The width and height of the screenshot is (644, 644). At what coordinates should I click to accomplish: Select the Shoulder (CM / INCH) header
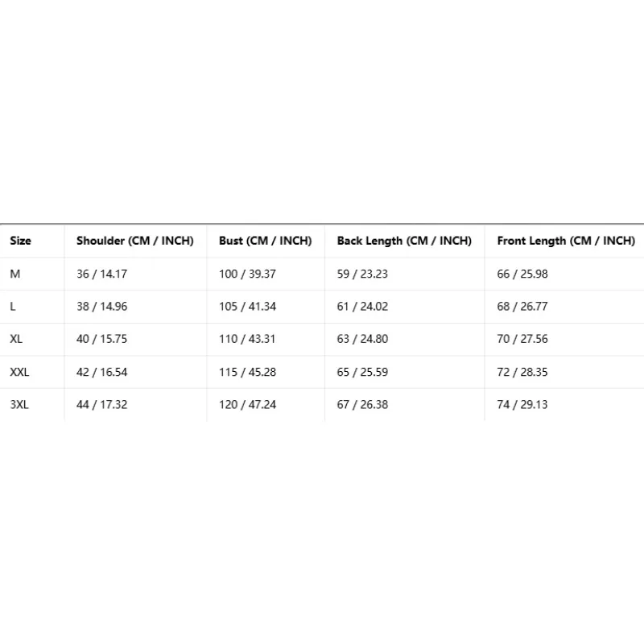point(134,241)
